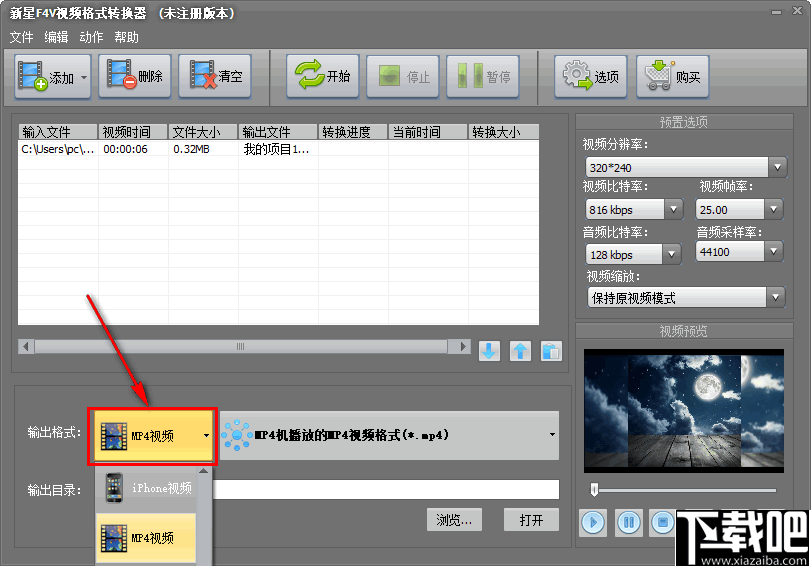Open the 编辑 menu
811x566 pixels.
click(x=56, y=37)
